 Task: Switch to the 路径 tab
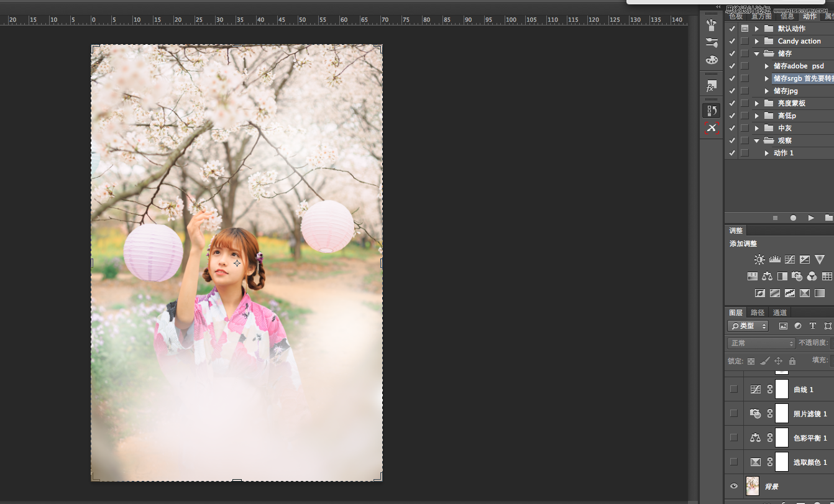[758, 313]
